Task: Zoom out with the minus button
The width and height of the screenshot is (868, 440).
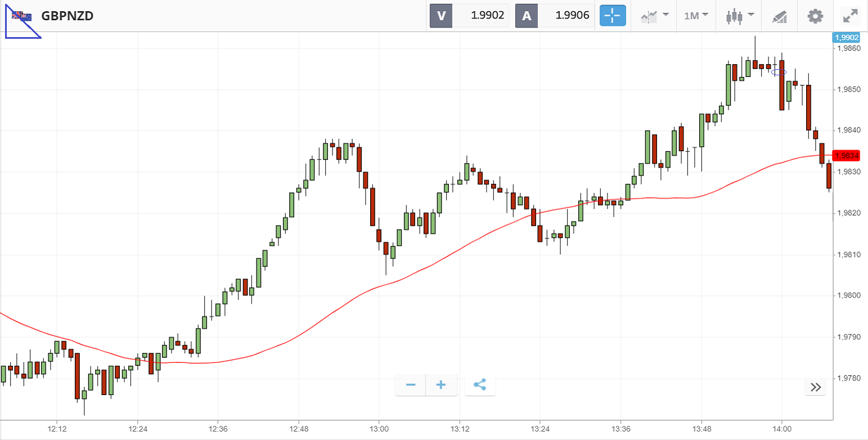Action: (x=411, y=385)
